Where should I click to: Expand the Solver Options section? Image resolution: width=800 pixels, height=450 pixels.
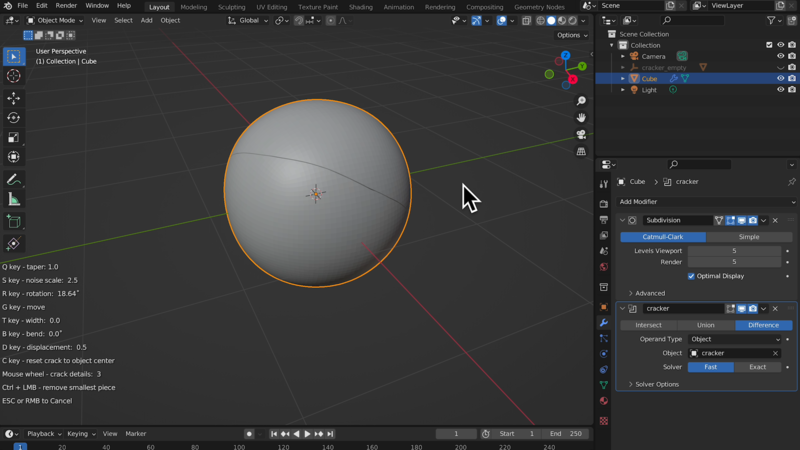pos(656,384)
